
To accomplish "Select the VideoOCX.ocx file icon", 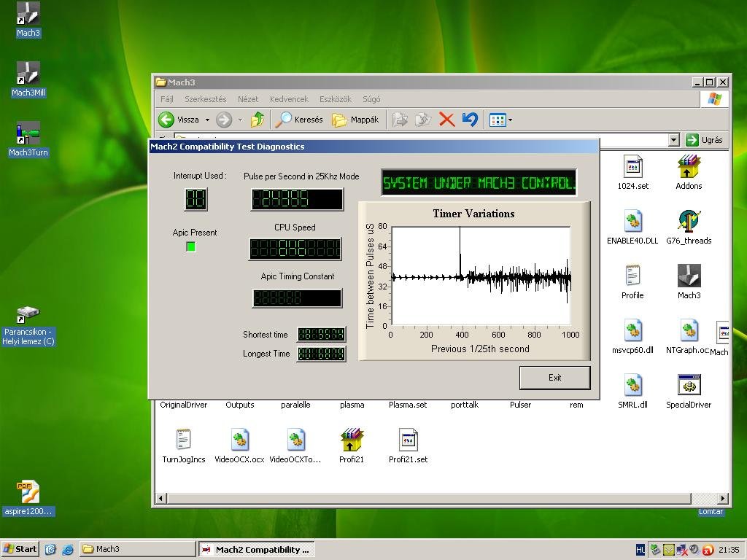I will (239, 440).
